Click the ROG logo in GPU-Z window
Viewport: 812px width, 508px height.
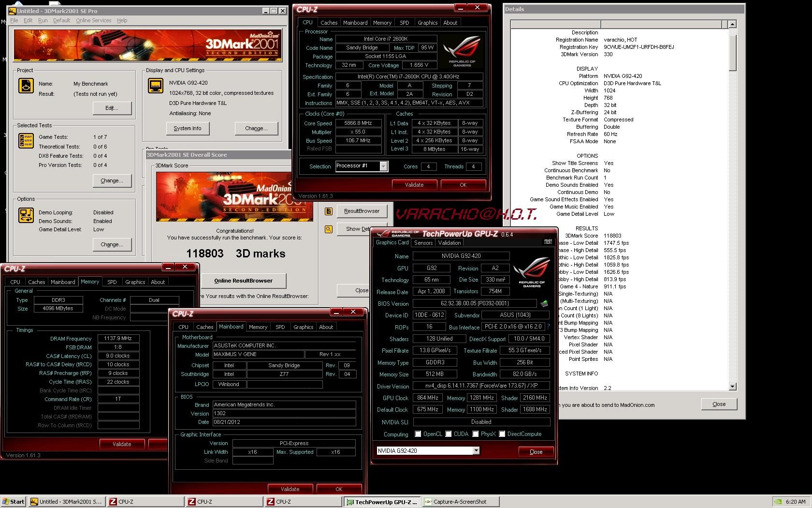pos(532,273)
